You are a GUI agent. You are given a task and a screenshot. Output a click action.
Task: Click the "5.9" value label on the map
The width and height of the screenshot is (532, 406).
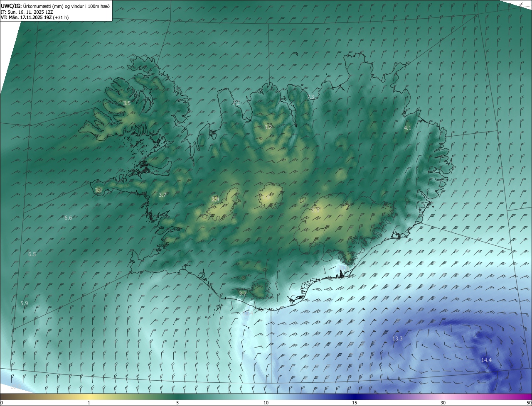[24, 303]
